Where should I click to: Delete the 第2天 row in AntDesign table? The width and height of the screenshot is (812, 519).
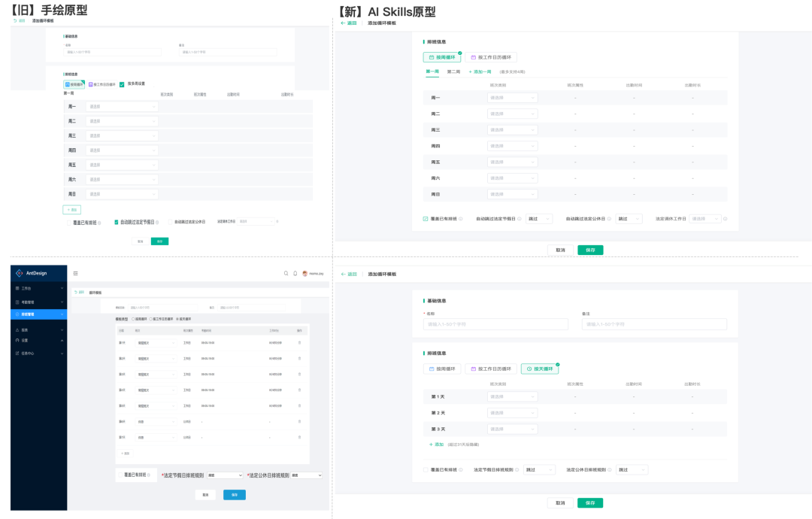click(x=299, y=359)
